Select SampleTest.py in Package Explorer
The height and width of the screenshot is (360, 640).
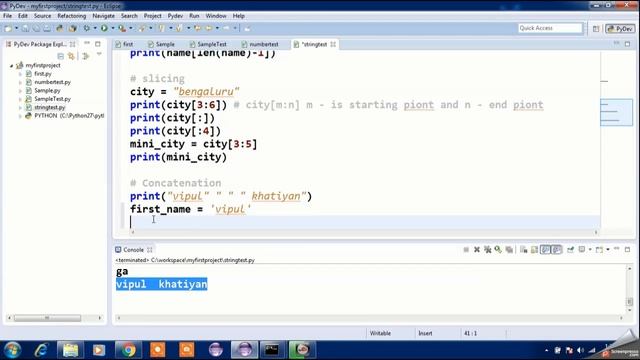pos(52,99)
